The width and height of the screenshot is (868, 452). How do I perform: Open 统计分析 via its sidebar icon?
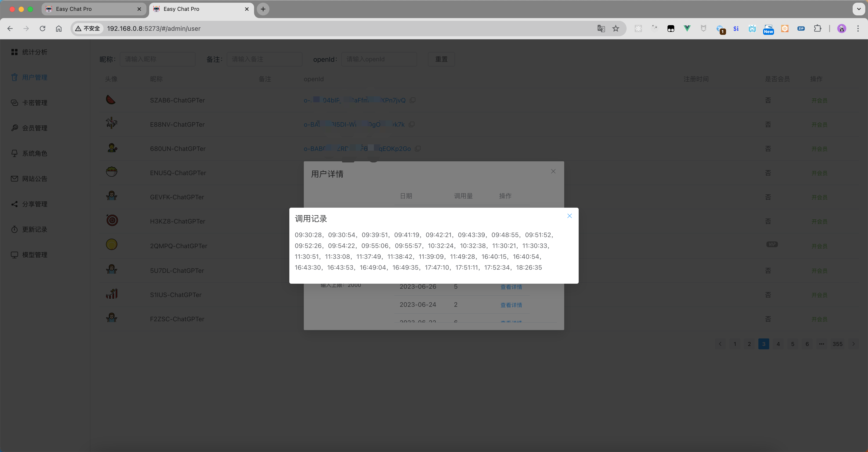point(14,52)
